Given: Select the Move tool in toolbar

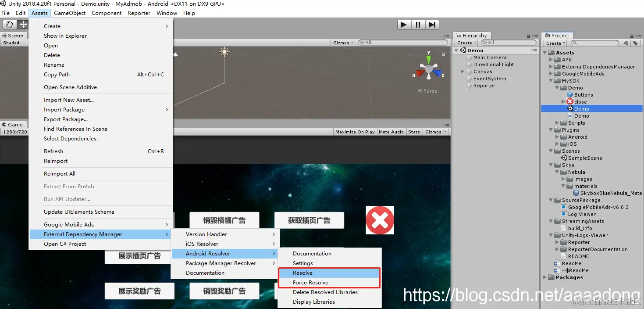Looking at the screenshot, I should click(23, 25).
